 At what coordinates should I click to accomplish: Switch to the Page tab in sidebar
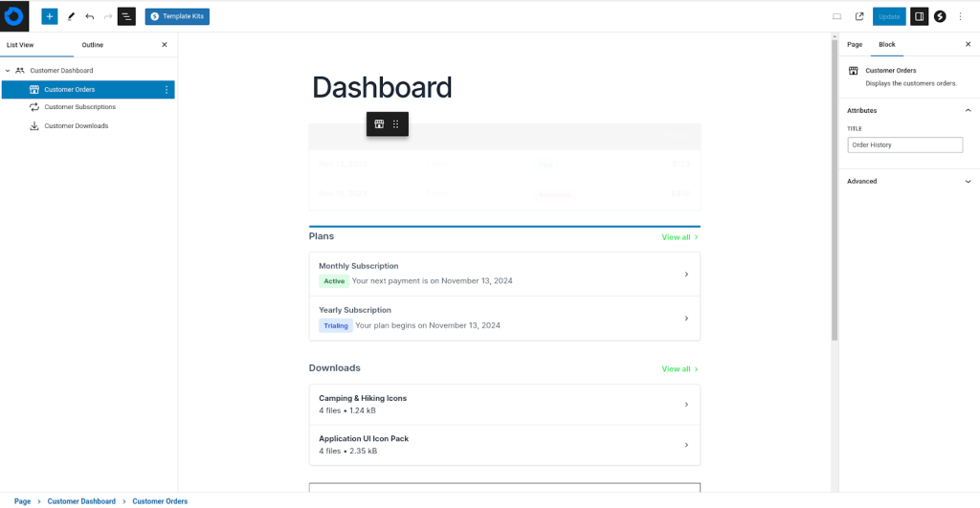(855, 45)
